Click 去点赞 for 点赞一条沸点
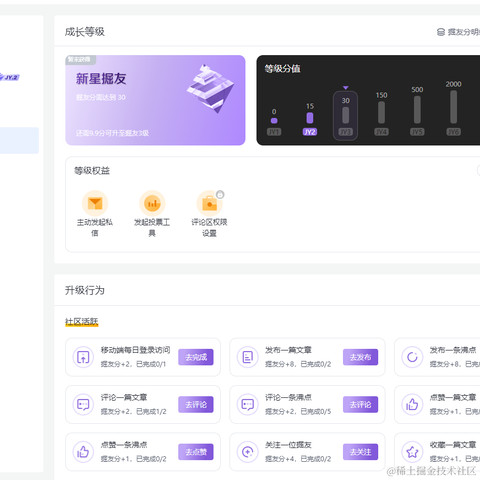Viewport: 480px width, 480px height. click(196, 452)
